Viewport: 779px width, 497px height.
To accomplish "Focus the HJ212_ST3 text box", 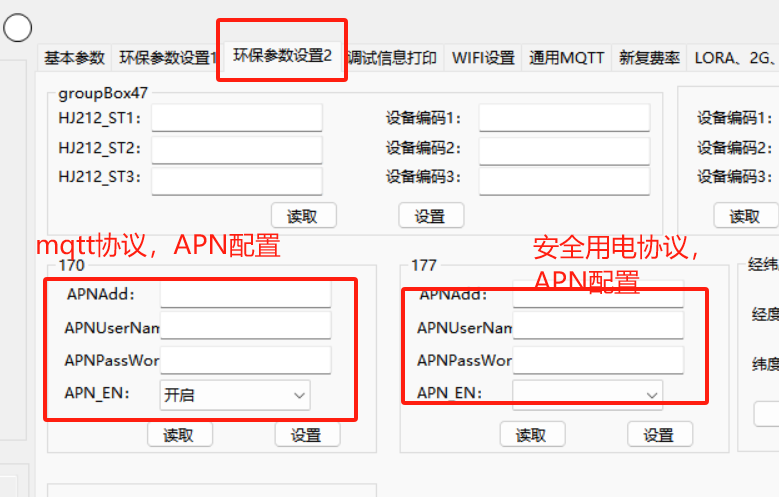I will coord(237,179).
